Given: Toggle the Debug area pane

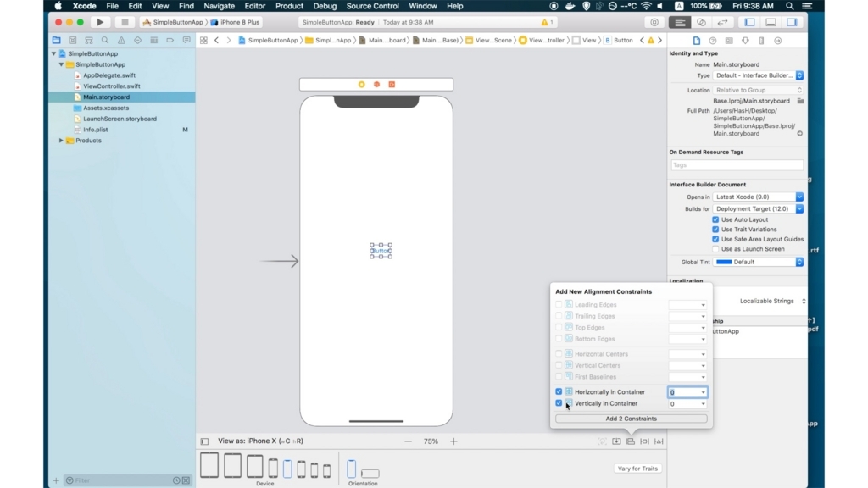Looking at the screenshot, I should (x=771, y=22).
